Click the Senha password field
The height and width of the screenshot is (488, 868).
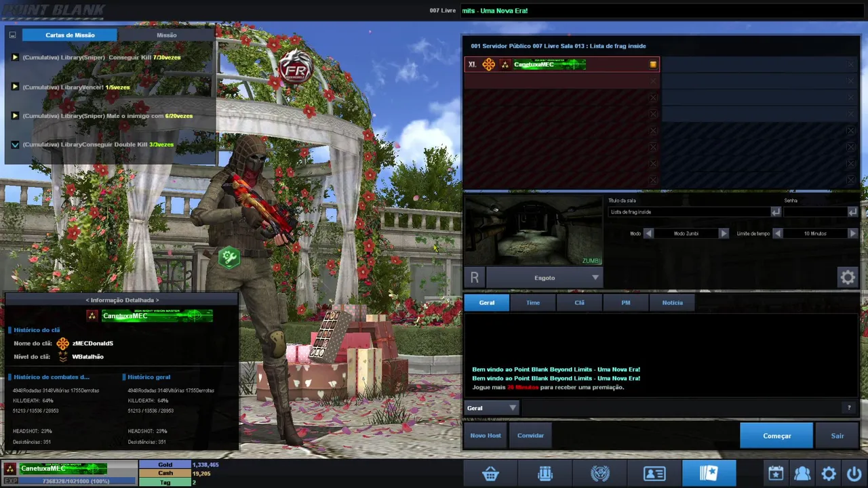pos(814,212)
